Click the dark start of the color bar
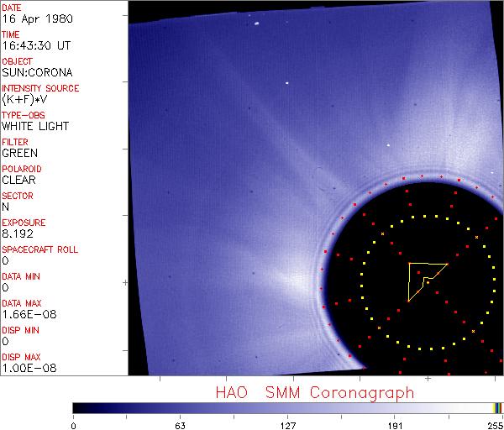Screen dimensions: 504x430 pos(78,407)
